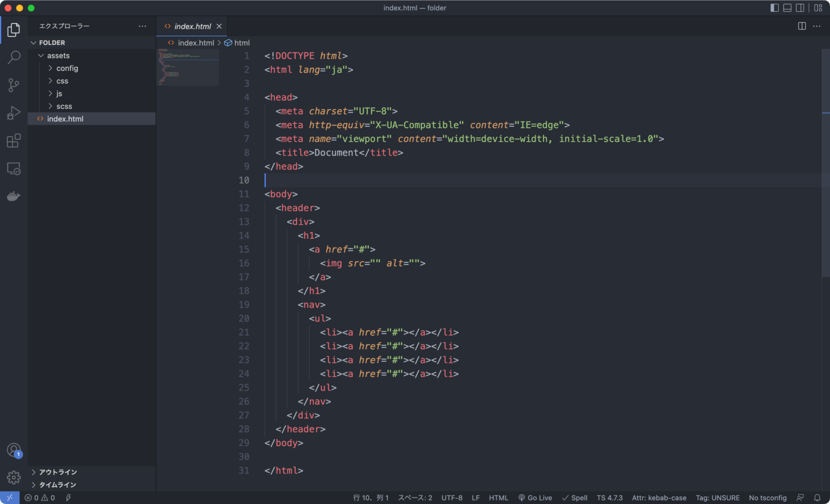Image resolution: width=830 pixels, height=504 pixels.
Task: Open the Accounts icon above the settings gear
Action: (x=14, y=449)
